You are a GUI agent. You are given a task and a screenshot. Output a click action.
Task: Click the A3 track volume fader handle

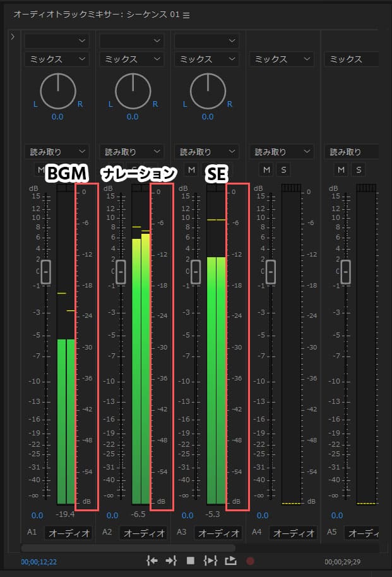196,272
